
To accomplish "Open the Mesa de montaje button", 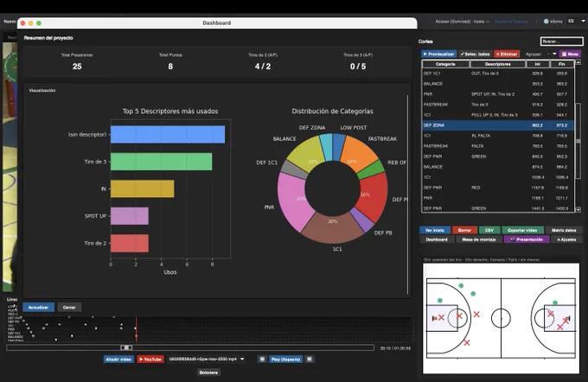I will tap(479, 239).
